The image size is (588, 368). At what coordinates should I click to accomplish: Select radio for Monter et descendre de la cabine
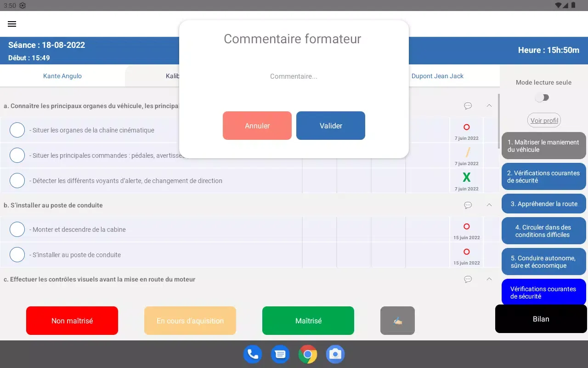[x=17, y=230]
